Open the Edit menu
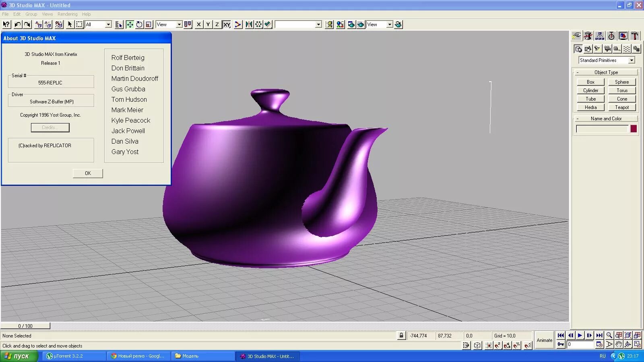 [x=17, y=14]
